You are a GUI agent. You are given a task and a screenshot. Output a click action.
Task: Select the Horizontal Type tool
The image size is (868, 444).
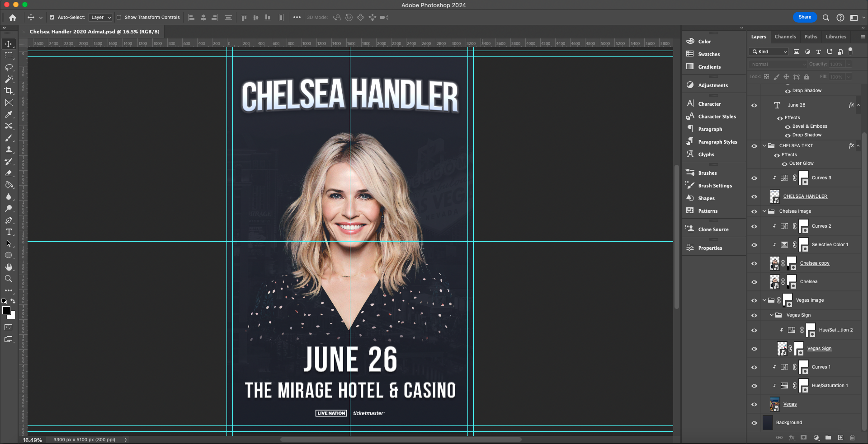tap(9, 232)
